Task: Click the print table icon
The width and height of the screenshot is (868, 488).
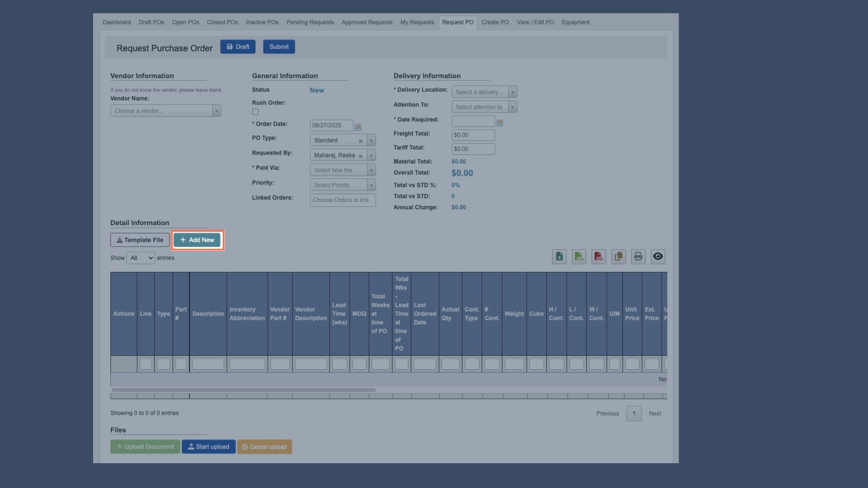Action: tap(638, 257)
